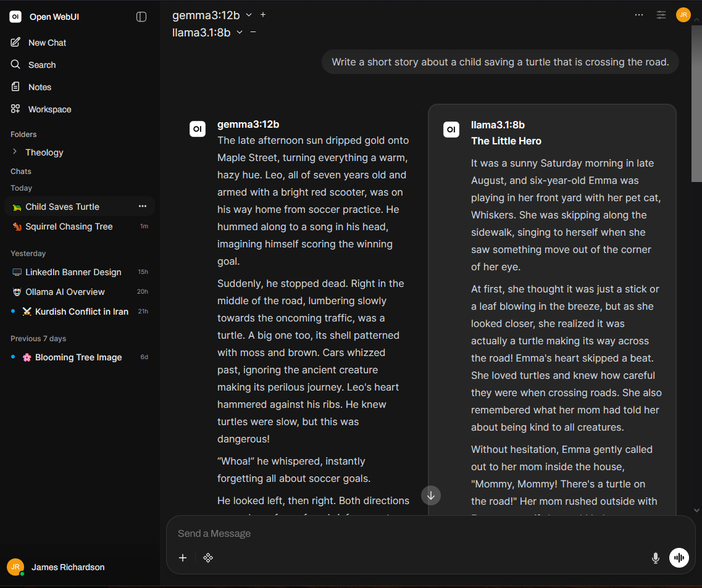Viewport: 702px width, 588px height.
Task: Click the Chats section header
Action: point(20,172)
